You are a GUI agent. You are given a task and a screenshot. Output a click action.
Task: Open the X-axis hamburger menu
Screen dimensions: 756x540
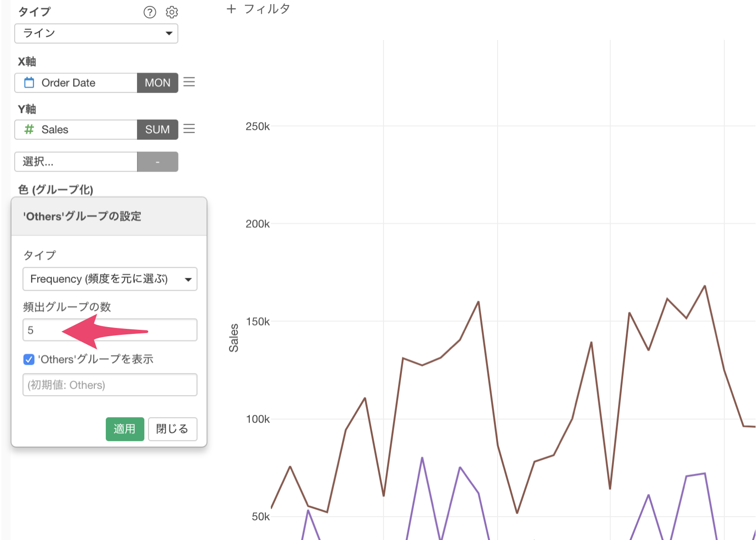[x=189, y=82]
